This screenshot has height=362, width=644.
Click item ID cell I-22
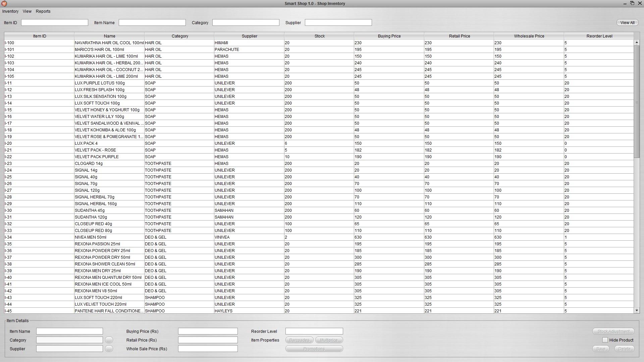click(x=39, y=157)
